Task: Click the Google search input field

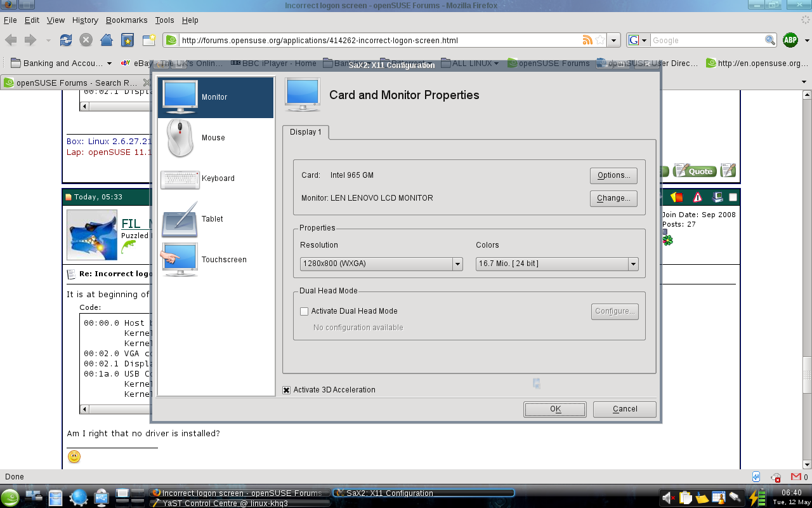Action: (x=707, y=40)
